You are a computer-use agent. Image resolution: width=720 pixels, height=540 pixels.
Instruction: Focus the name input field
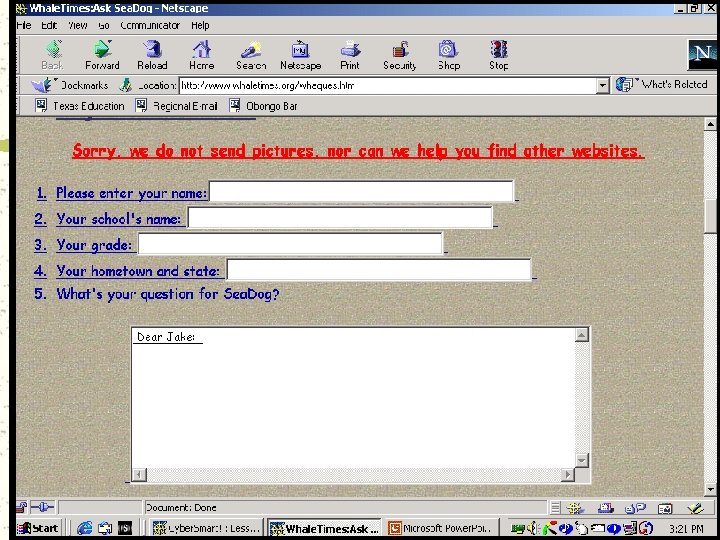point(361,191)
